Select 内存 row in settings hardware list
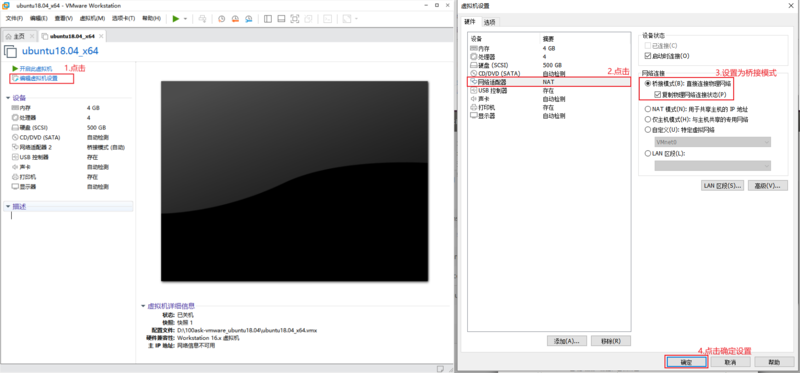The height and width of the screenshot is (373, 800). pyautogui.click(x=550, y=47)
